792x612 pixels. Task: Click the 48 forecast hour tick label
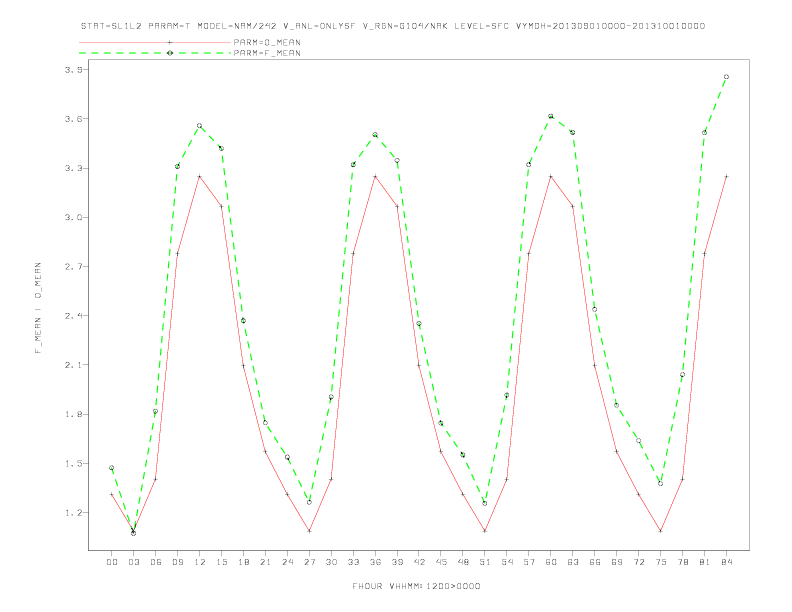[463, 562]
